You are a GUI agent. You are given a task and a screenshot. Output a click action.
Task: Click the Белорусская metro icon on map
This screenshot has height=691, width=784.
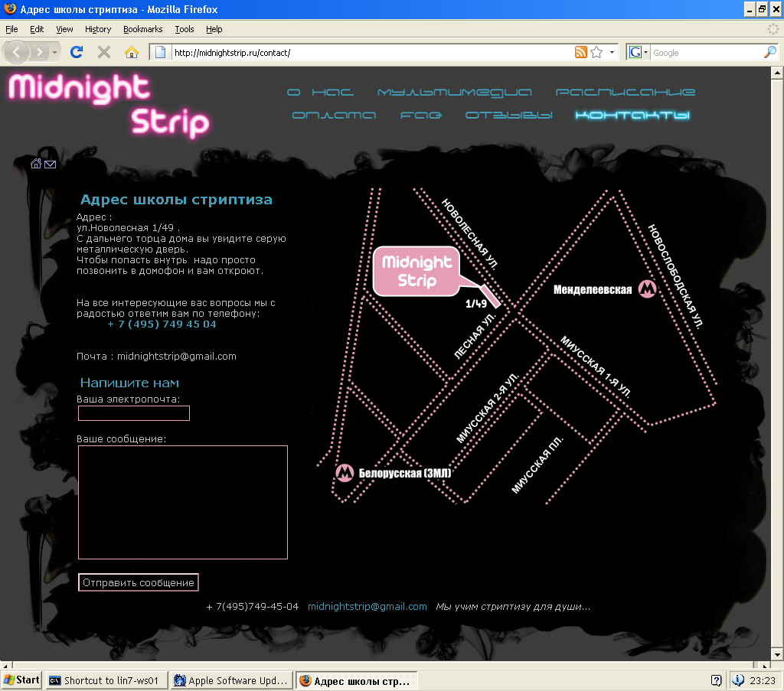point(345,472)
